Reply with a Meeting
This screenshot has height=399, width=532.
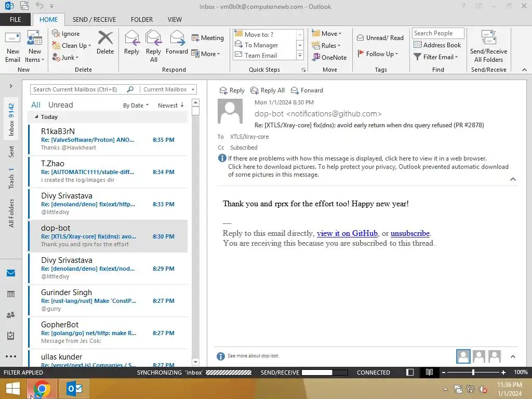click(208, 37)
